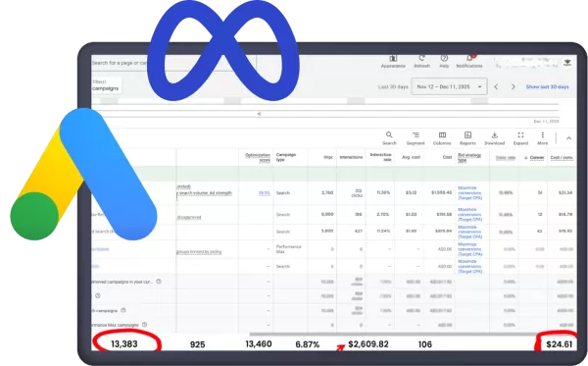Viewport: 588px width, 366px height.
Task: Collapse the chart with the up chevron
Action: 568,138
